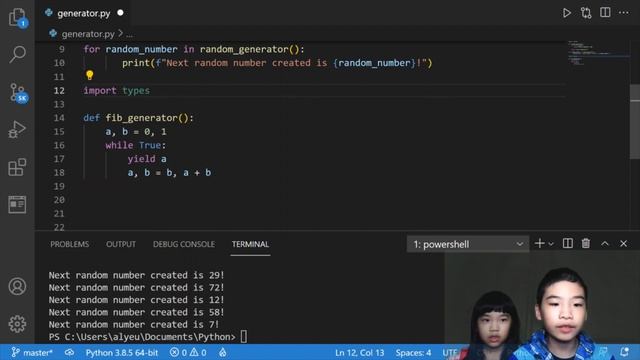Focus the PowerShell prompt input line
This screenshot has height=360, width=640.
point(148,337)
